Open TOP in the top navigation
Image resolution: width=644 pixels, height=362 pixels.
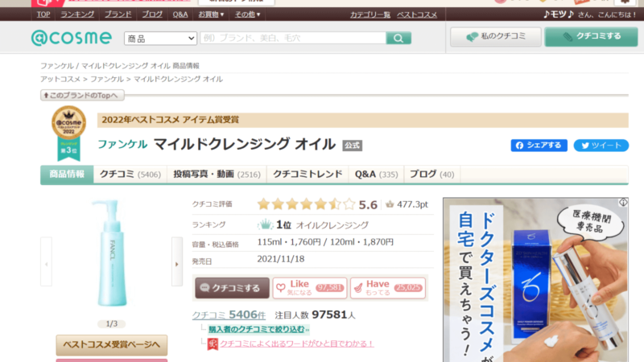point(43,14)
